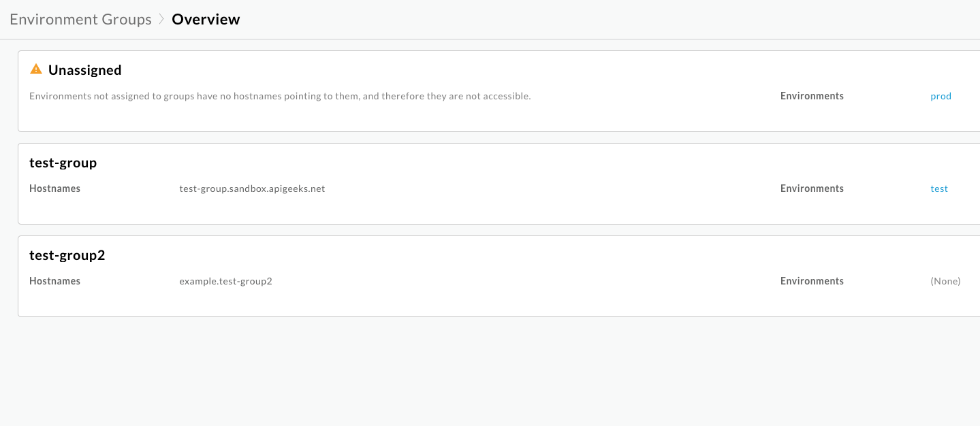Screen dimensions: 980x426
Task: Select the test-group2 group title
Action: [67, 255]
